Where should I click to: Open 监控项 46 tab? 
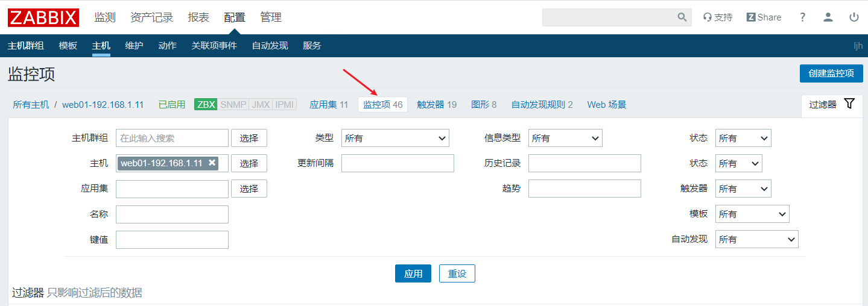pos(383,105)
